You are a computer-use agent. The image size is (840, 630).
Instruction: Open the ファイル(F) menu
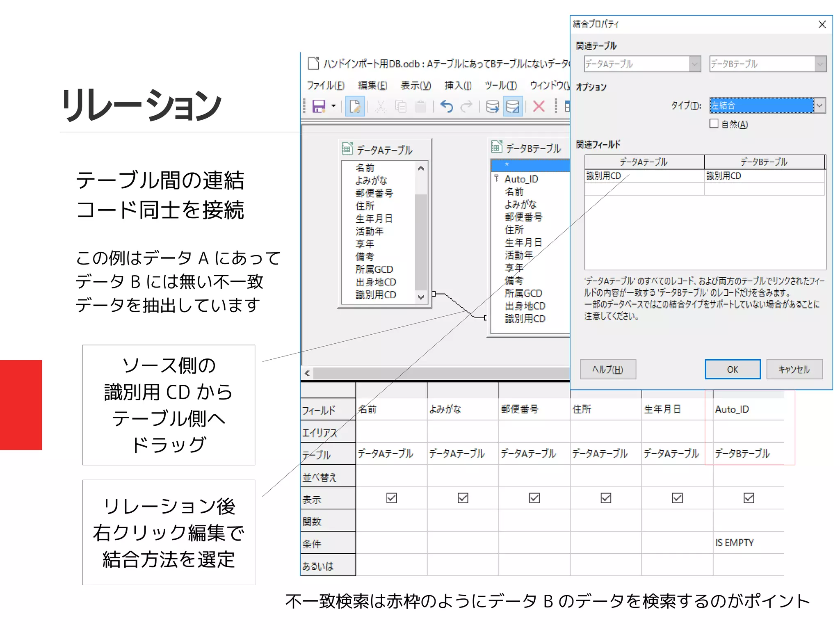click(x=326, y=85)
